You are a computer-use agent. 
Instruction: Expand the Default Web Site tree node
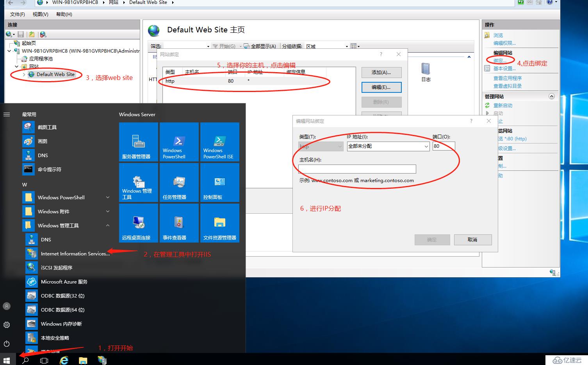tap(24, 74)
